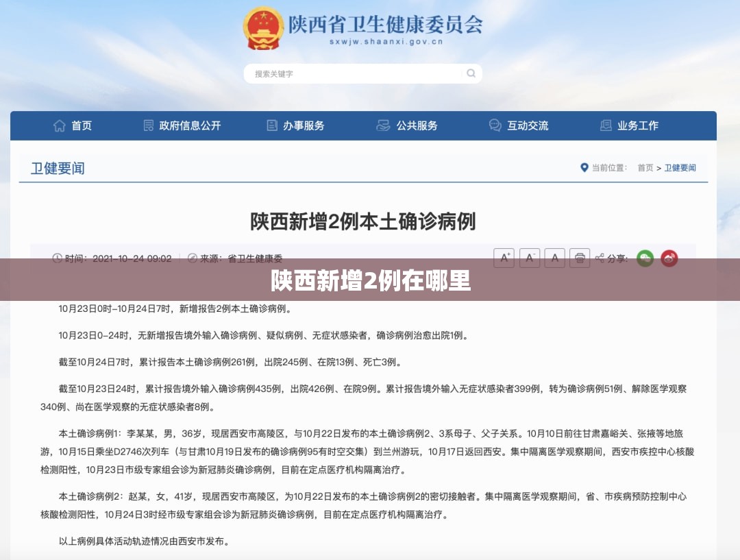Screen dimensions: 740x560
Task: Click the source icon beside 来源
Action: tap(192, 258)
